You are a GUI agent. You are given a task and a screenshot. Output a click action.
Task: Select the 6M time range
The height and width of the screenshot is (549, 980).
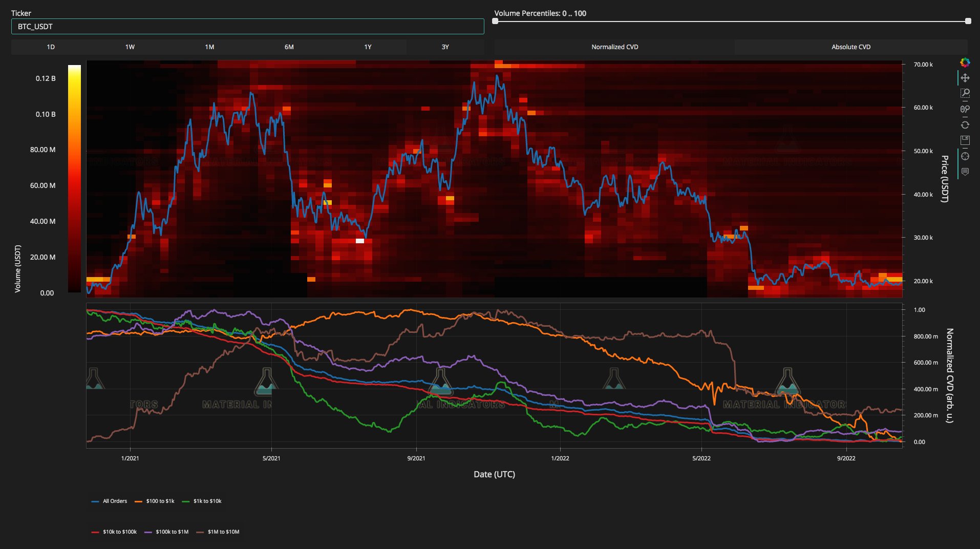pos(289,47)
